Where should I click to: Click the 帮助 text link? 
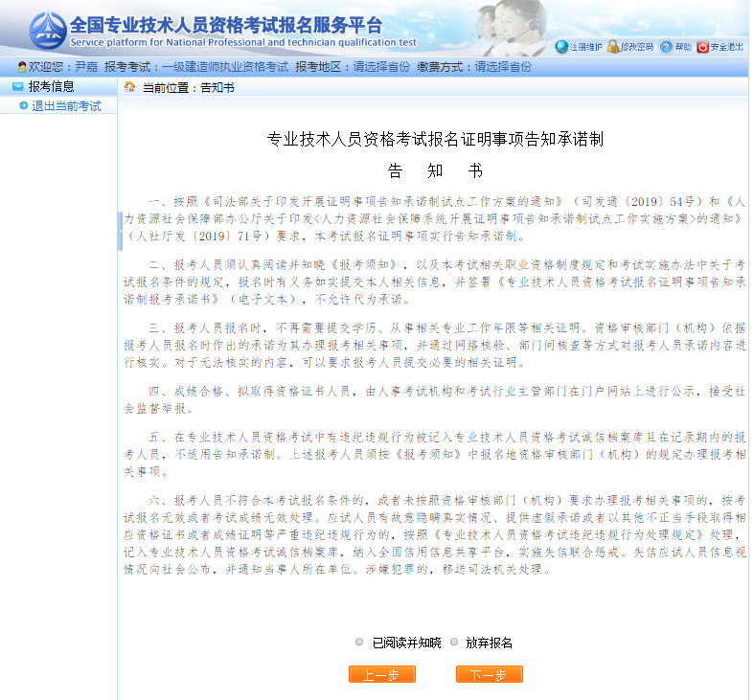(x=682, y=47)
